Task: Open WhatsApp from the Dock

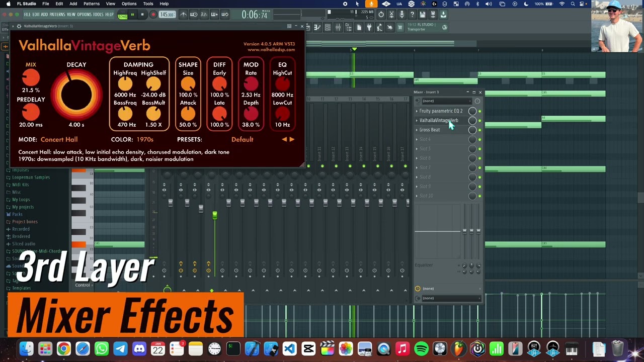Action: click(x=101, y=348)
